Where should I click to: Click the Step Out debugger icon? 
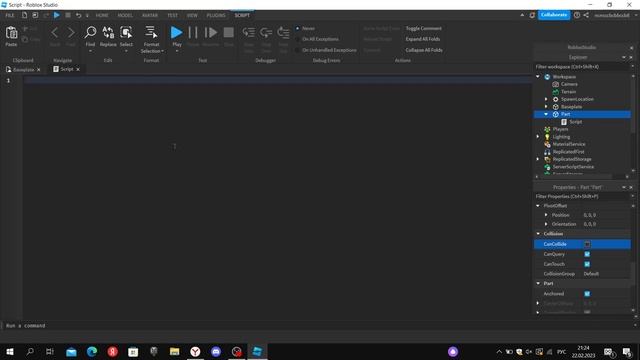click(x=283, y=32)
